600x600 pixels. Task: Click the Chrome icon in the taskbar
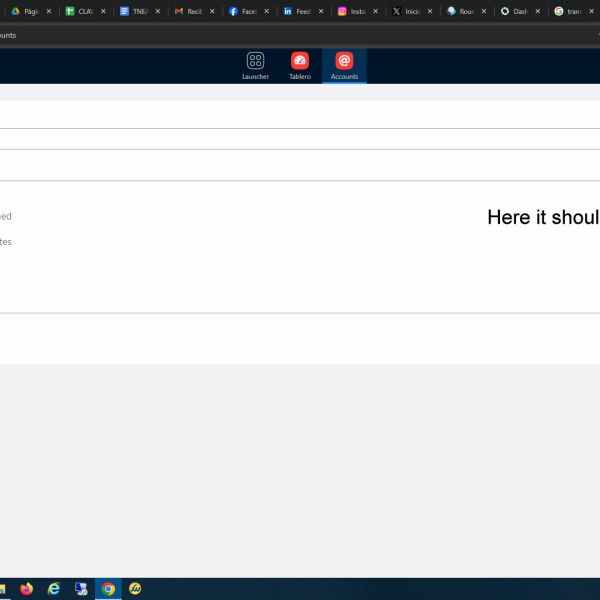click(x=108, y=588)
